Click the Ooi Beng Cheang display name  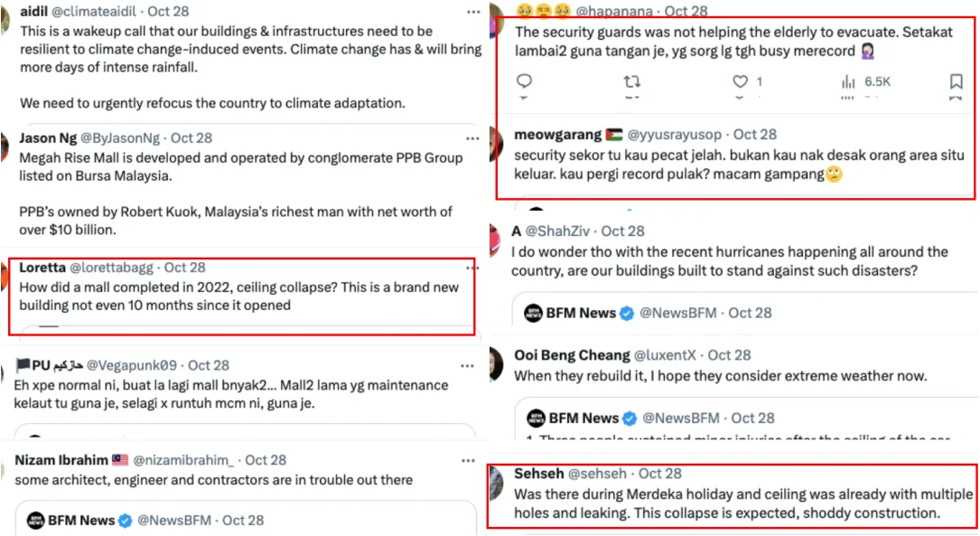(x=572, y=355)
